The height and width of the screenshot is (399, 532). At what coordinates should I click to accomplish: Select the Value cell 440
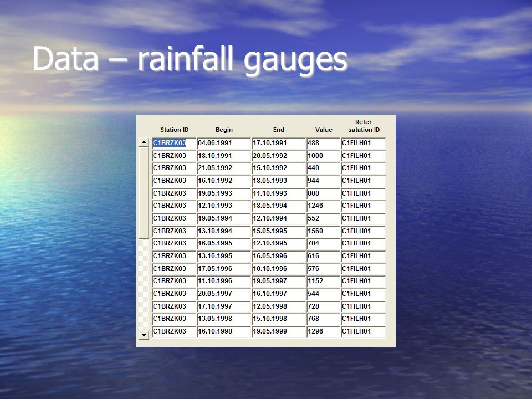click(323, 168)
